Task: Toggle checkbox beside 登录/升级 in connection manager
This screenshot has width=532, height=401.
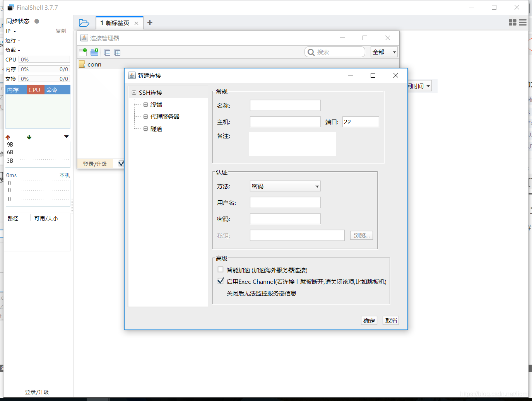Action: coord(121,164)
